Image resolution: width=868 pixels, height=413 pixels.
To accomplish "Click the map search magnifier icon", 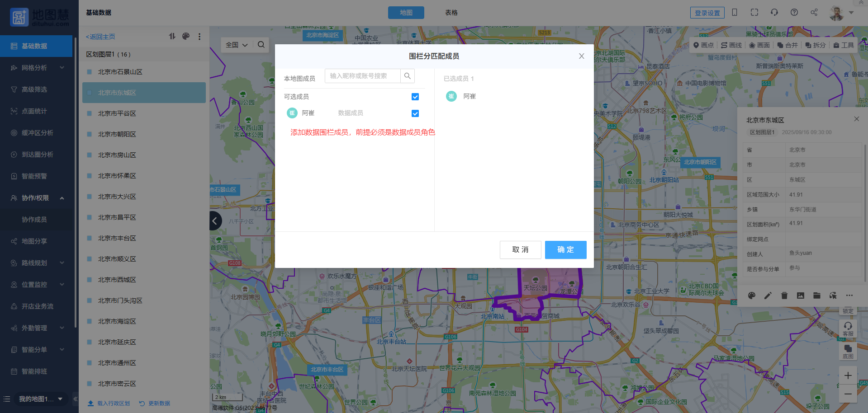I will [x=261, y=45].
